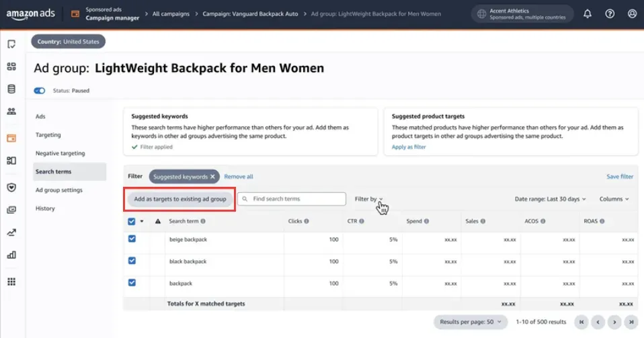The image size is (644, 338).
Task: Click the Remove all filters link
Action: pyautogui.click(x=239, y=177)
